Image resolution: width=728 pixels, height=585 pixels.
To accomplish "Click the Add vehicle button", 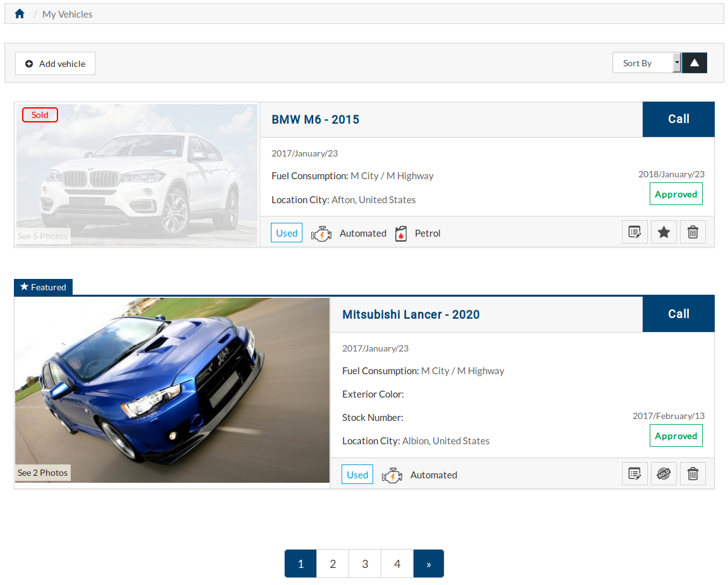I will [x=56, y=64].
